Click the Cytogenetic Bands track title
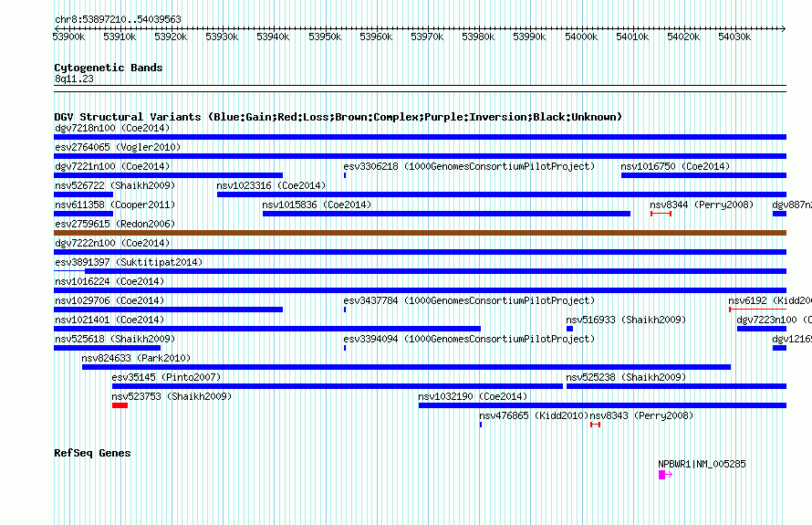This screenshot has width=812, height=525. (x=109, y=68)
